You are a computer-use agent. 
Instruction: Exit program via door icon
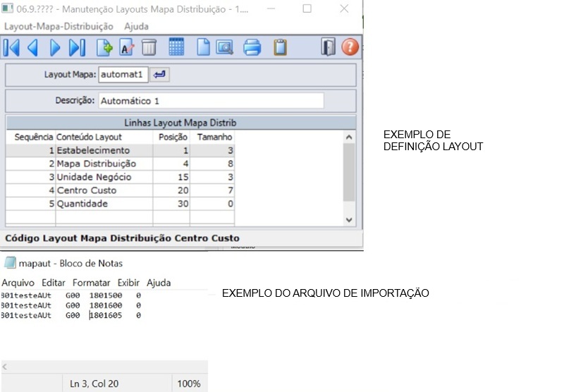click(x=328, y=47)
